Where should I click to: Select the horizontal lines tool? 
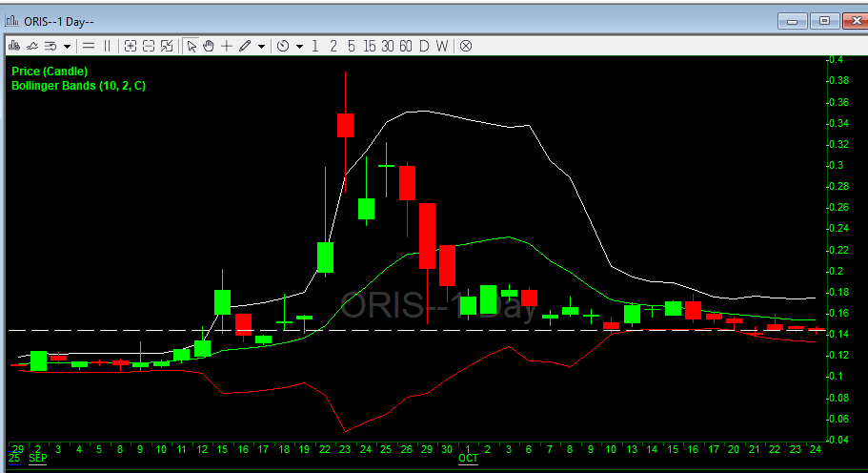pyautogui.click(x=88, y=45)
